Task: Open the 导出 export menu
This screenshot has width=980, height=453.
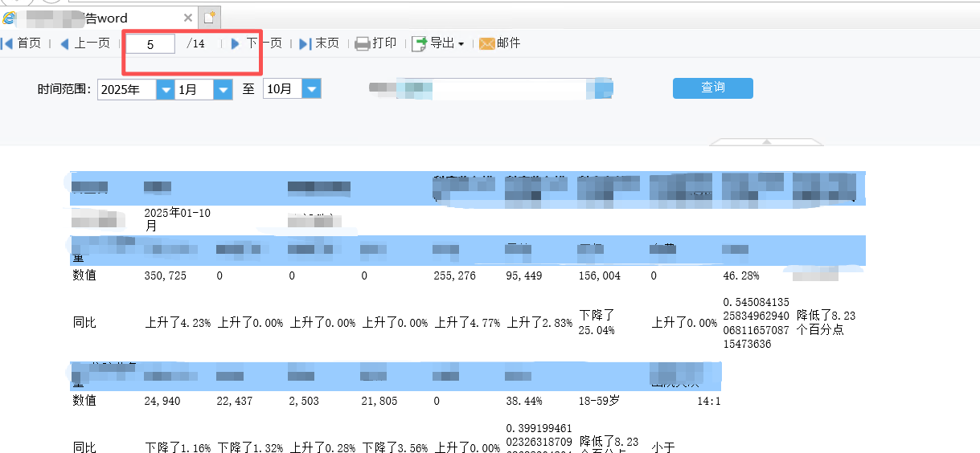Action: pos(438,43)
